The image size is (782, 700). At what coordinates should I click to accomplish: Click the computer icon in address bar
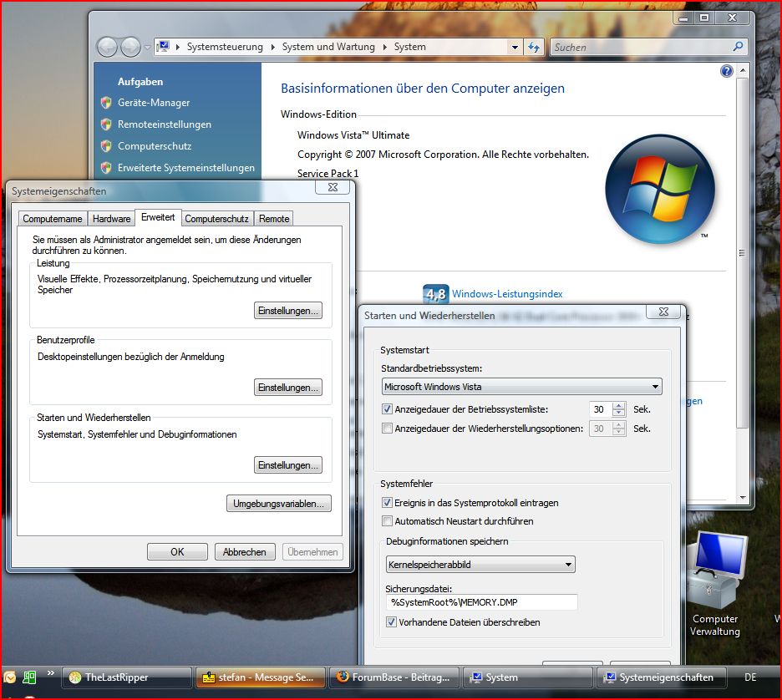coord(163,47)
